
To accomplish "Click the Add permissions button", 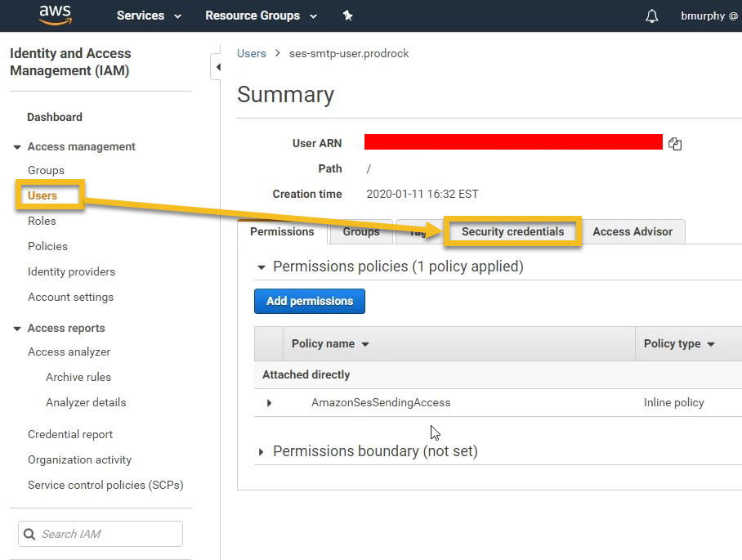I will [310, 301].
